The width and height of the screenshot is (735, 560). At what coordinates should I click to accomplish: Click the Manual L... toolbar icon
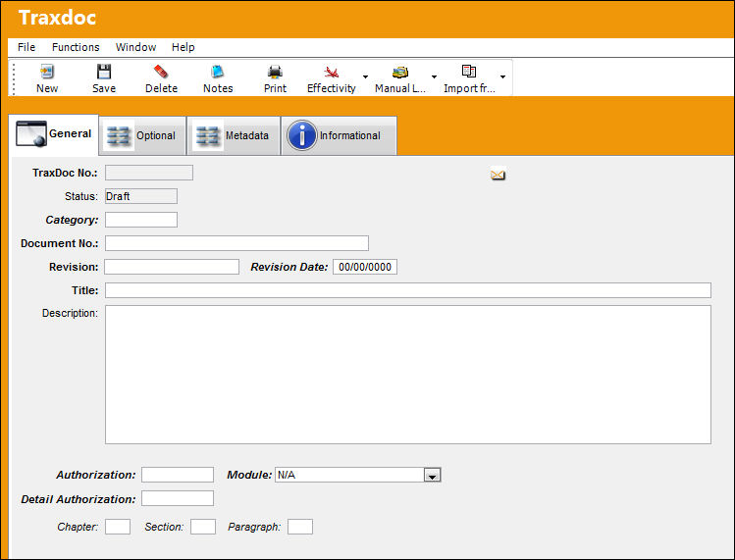[399, 72]
